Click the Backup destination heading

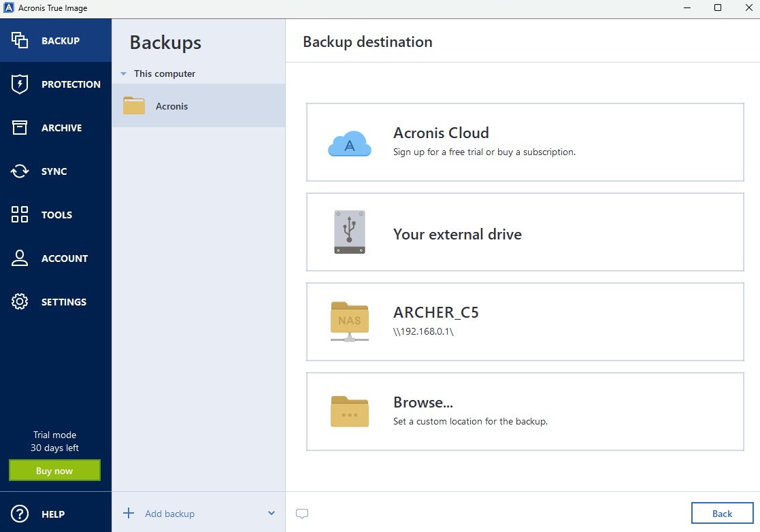(x=367, y=41)
